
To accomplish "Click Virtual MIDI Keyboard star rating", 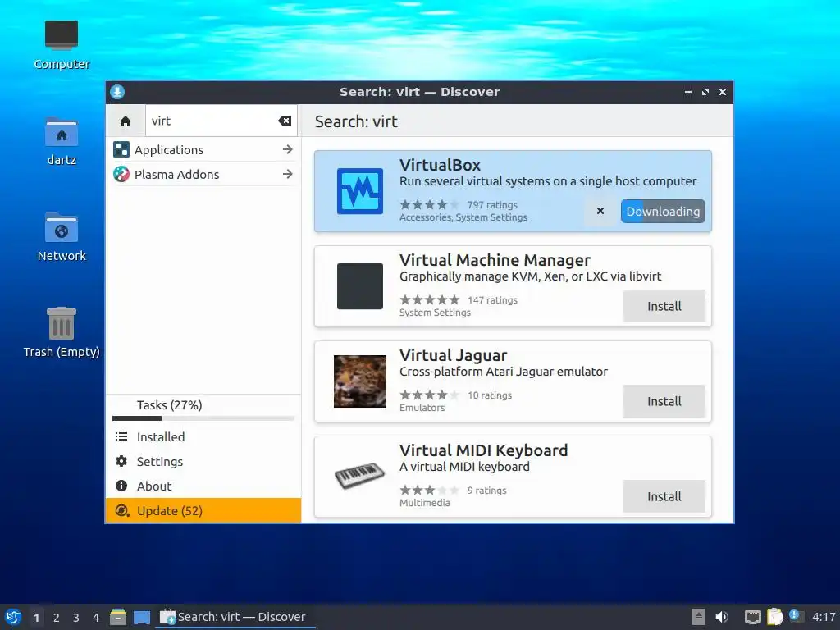I will [x=430, y=491].
